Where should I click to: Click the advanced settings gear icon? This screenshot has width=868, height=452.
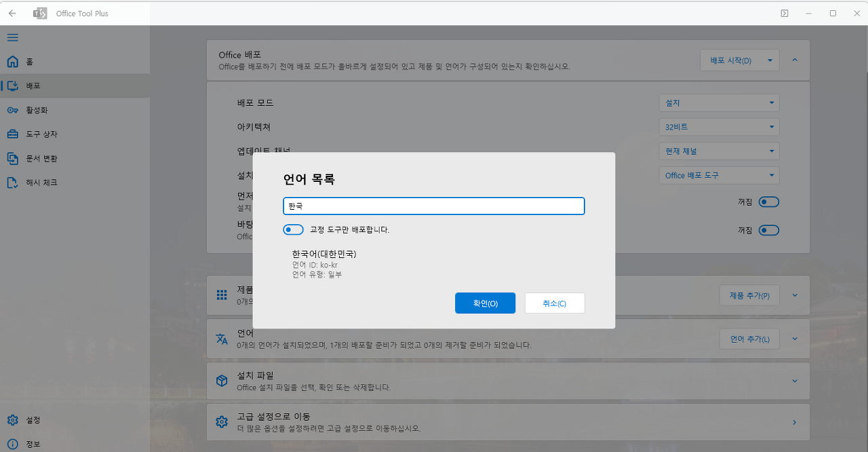(222, 422)
